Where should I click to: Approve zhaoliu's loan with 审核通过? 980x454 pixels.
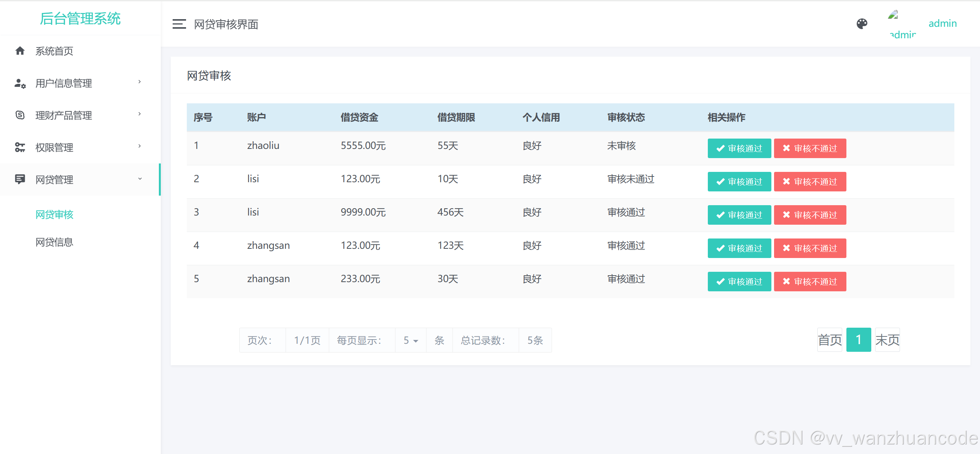(x=739, y=149)
